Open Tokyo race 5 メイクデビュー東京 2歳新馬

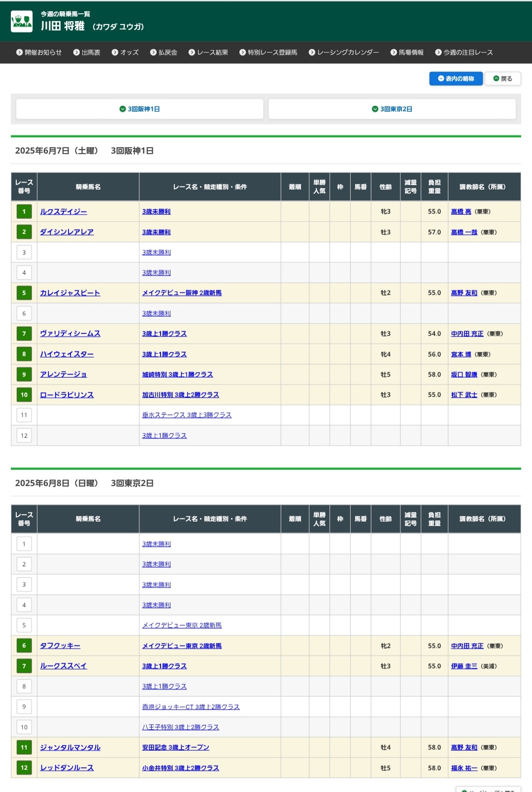182,626
